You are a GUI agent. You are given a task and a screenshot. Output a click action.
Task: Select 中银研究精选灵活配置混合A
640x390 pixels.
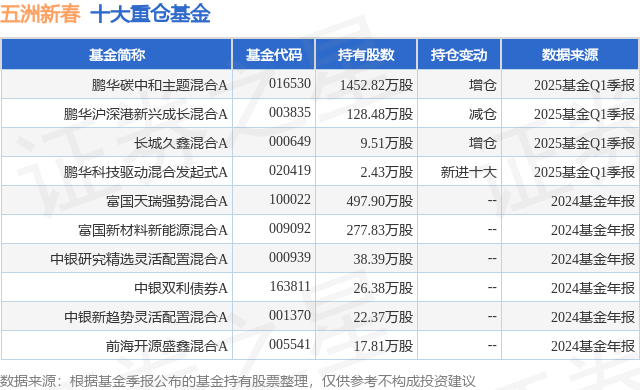139,259
